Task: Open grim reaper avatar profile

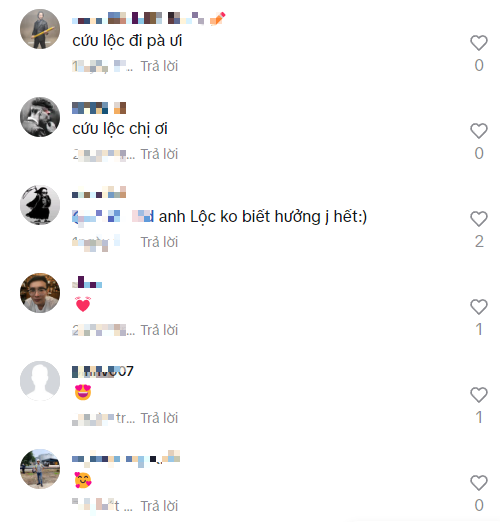Action: (x=40, y=205)
